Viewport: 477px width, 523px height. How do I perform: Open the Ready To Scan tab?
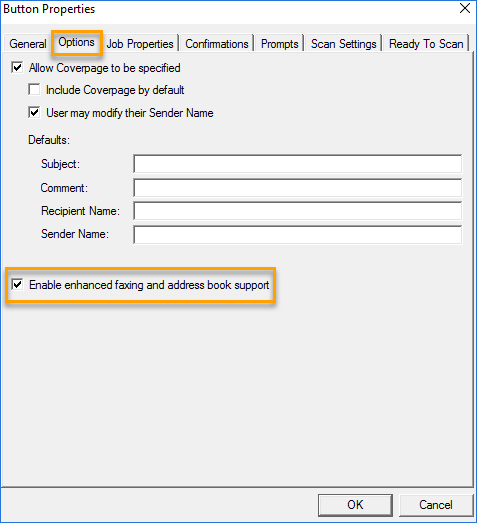[x=426, y=44]
